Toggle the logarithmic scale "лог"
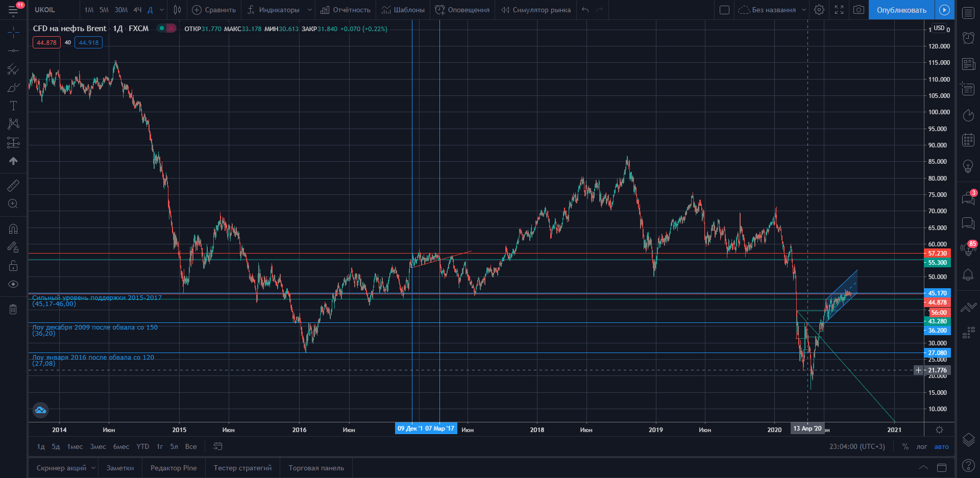The width and height of the screenshot is (980, 478). coord(921,446)
